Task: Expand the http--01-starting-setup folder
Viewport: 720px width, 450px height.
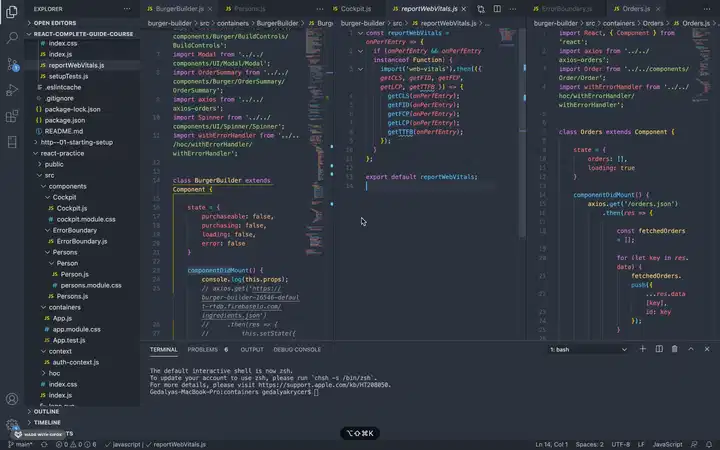Action: (76, 142)
